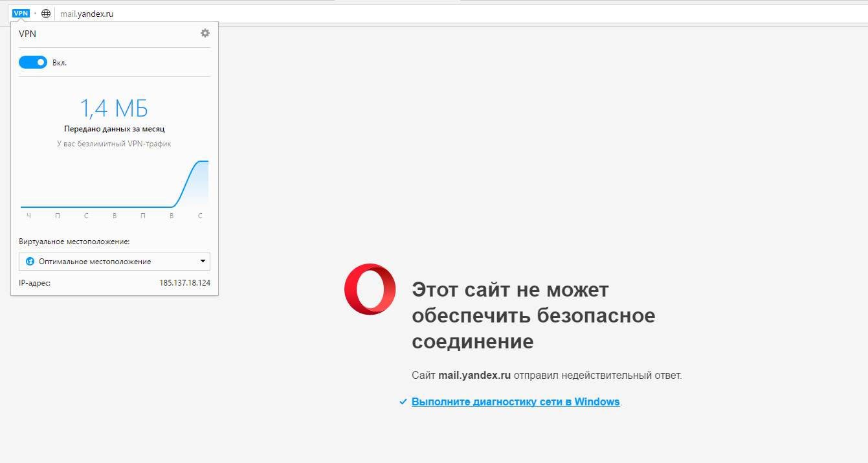
Task: Click the checkmark next to diagnostics link
Action: click(403, 401)
